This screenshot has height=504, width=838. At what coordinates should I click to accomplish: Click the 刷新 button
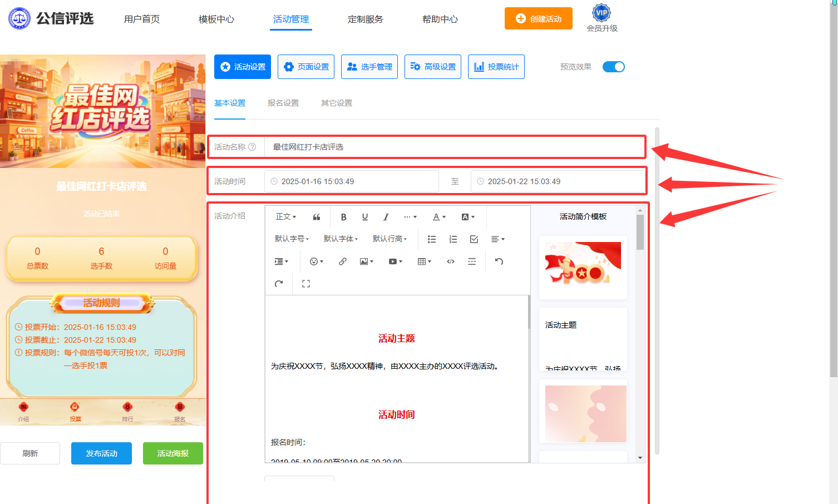click(x=30, y=453)
